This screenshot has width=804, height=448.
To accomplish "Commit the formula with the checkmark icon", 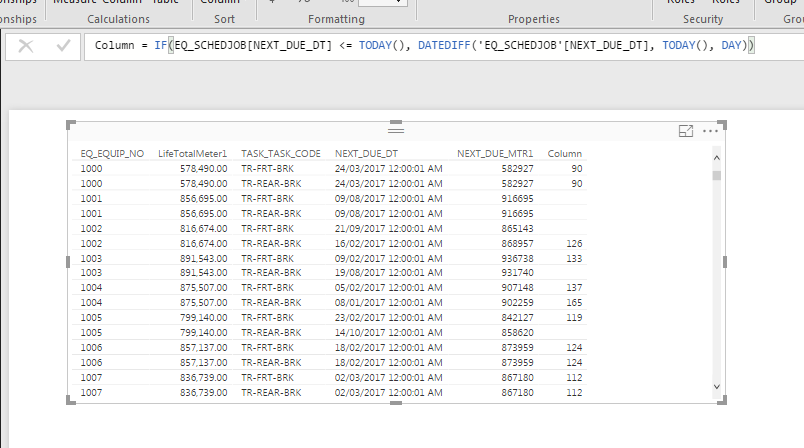I will click(63, 46).
